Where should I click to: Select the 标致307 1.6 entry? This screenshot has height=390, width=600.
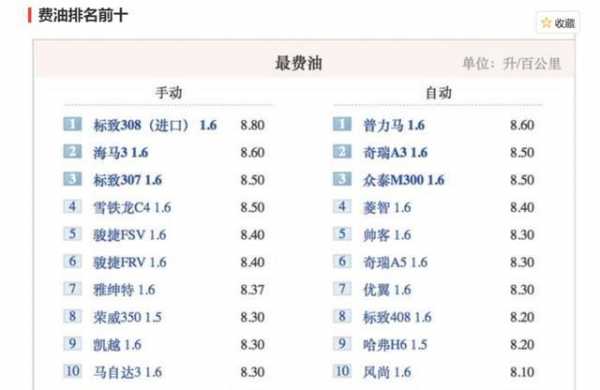point(128,180)
